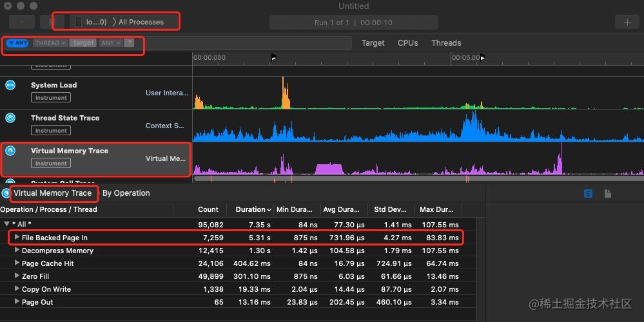The height and width of the screenshot is (322, 644).
Task: Click the detail pane instrument icon
Action: click(x=5, y=193)
